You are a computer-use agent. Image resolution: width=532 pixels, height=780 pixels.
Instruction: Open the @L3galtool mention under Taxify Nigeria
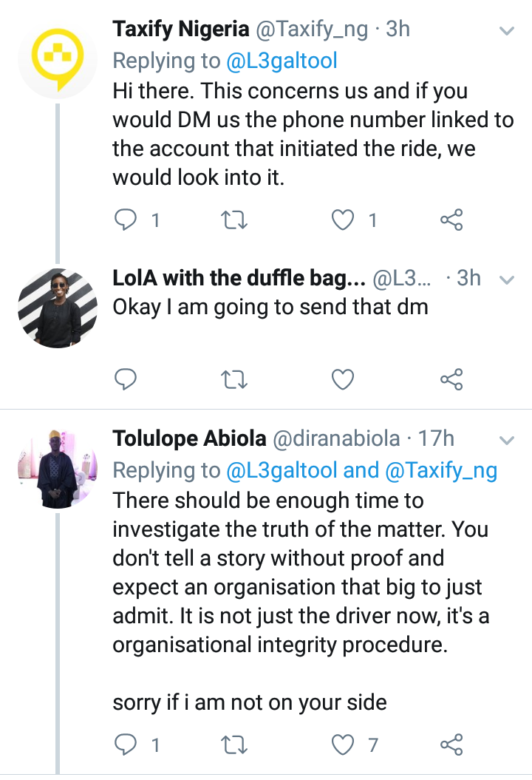(x=282, y=60)
